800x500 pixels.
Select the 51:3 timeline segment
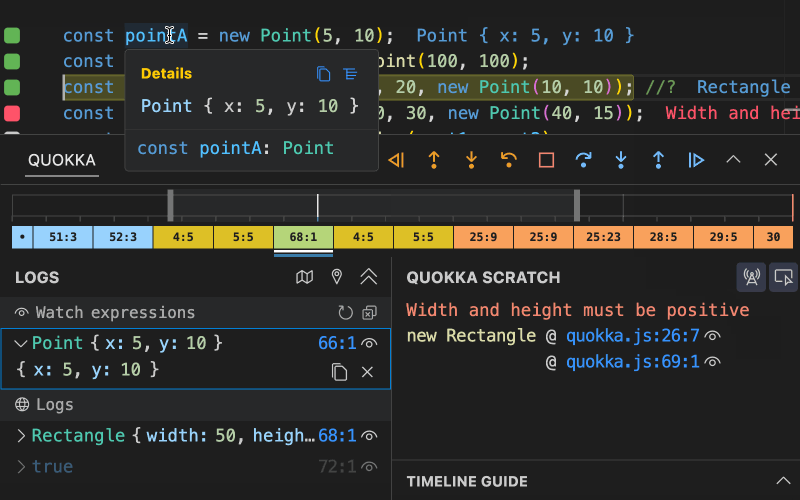pos(63,237)
